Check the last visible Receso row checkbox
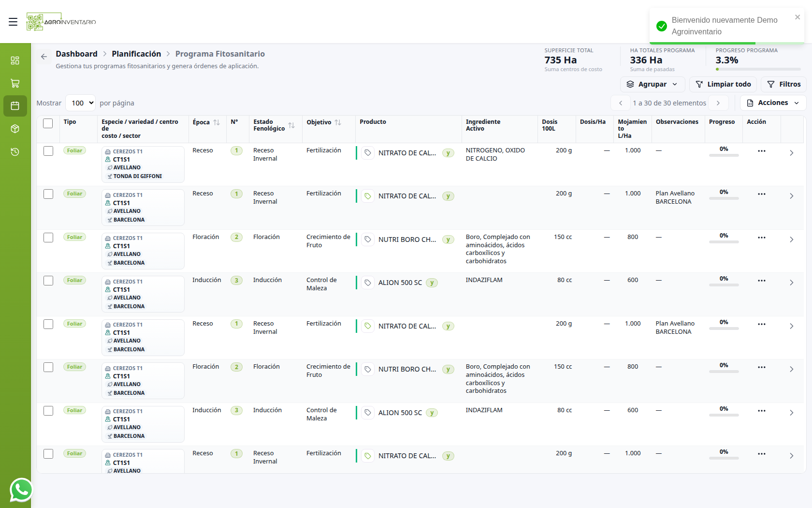This screenshot has width=812, height=508. pyautogui.click(x=48, y=454)
